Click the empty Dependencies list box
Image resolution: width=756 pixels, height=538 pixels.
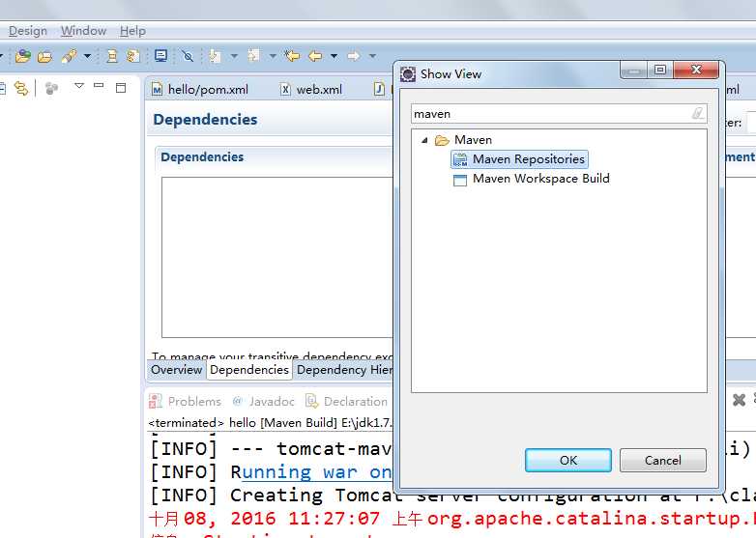pyautogui.click(x=277, y=257)
